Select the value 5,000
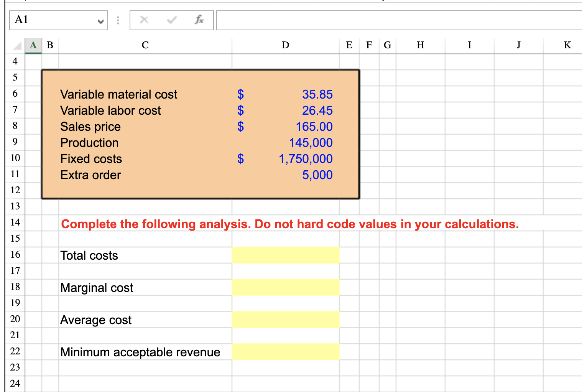The image size is (582, 392). pyautogui.click(x=317, y=175)
